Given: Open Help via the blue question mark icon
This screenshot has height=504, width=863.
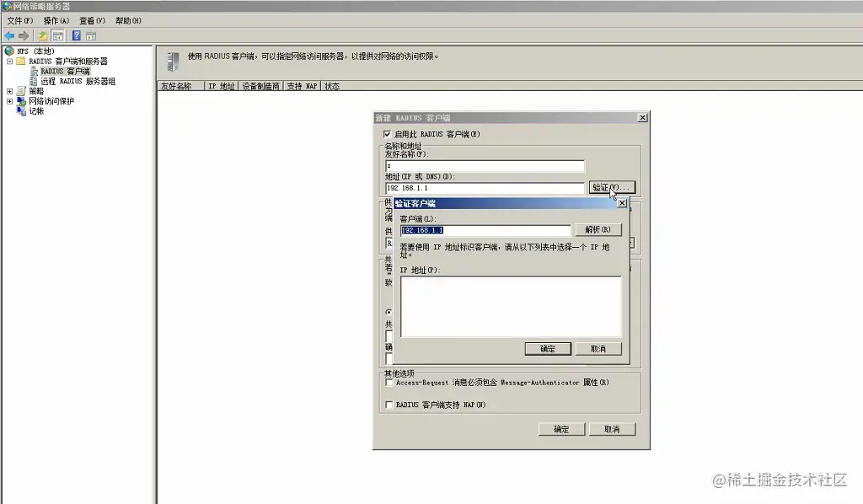Looking at the screenshot, I should pos(77,35).
